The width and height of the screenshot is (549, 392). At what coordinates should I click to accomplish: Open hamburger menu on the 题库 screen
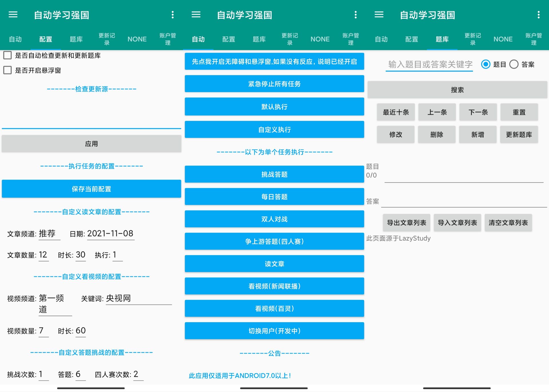(x=379, y=15)
